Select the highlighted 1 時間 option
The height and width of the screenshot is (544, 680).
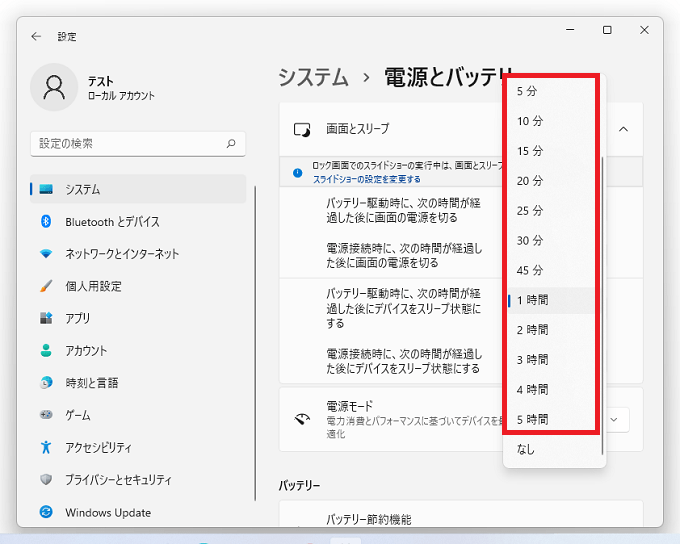(x=550, y=300)
